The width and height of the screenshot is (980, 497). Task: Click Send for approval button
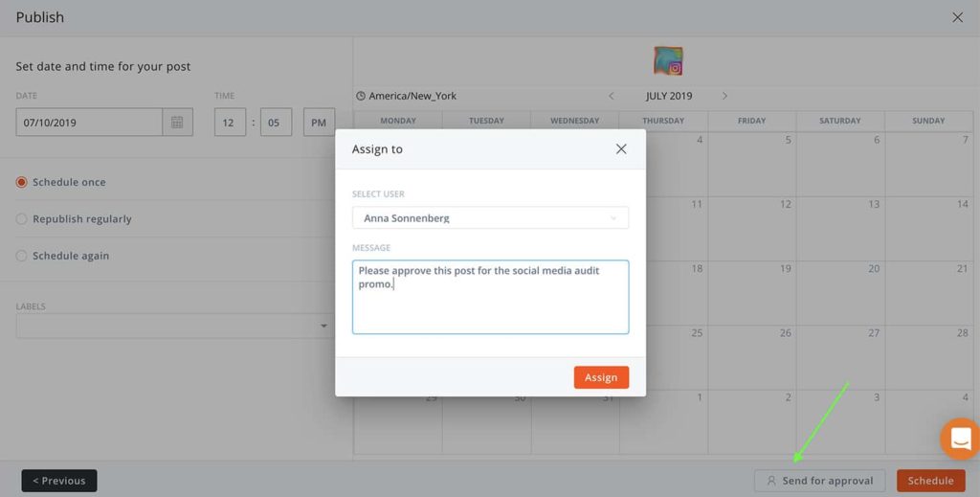(819, 481)
